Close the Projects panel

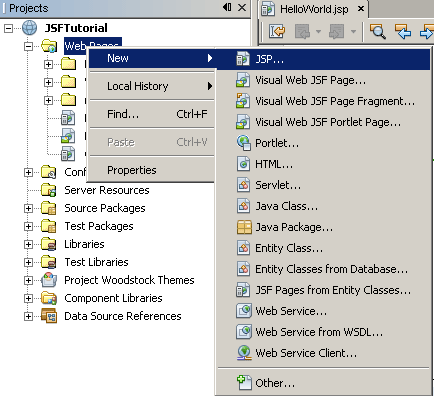[x=242, y=7]
